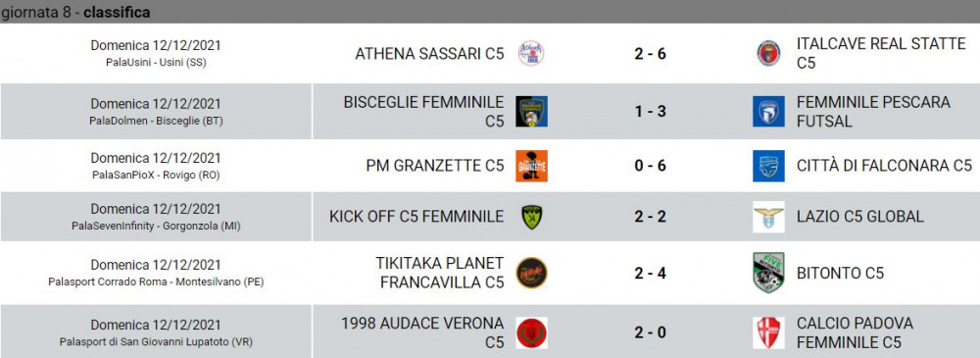Select the BITONTO C5 team name

(x=840, y=274)
